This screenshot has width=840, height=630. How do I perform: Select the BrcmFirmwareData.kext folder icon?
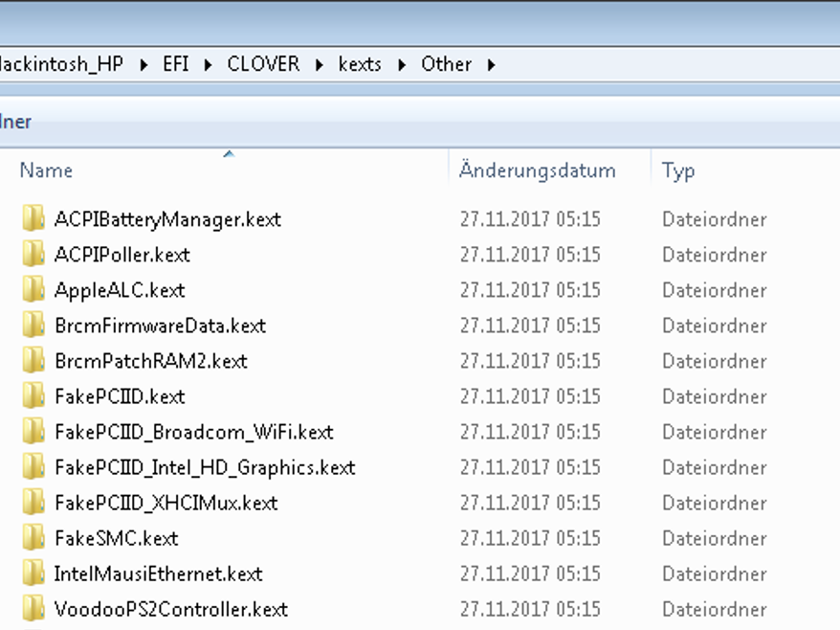33,326
